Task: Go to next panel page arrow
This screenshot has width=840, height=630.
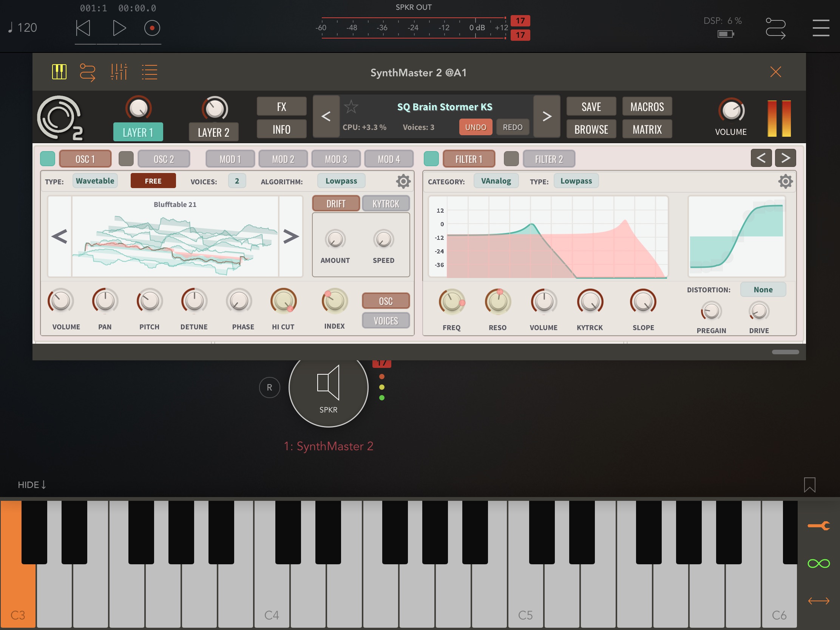Action: pyautogui.click(x=785, y=158)
